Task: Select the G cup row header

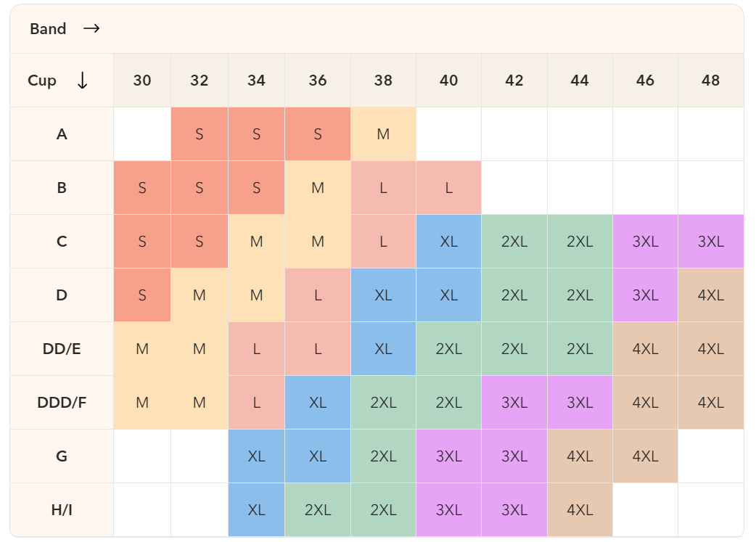Action: click(62, 456)
